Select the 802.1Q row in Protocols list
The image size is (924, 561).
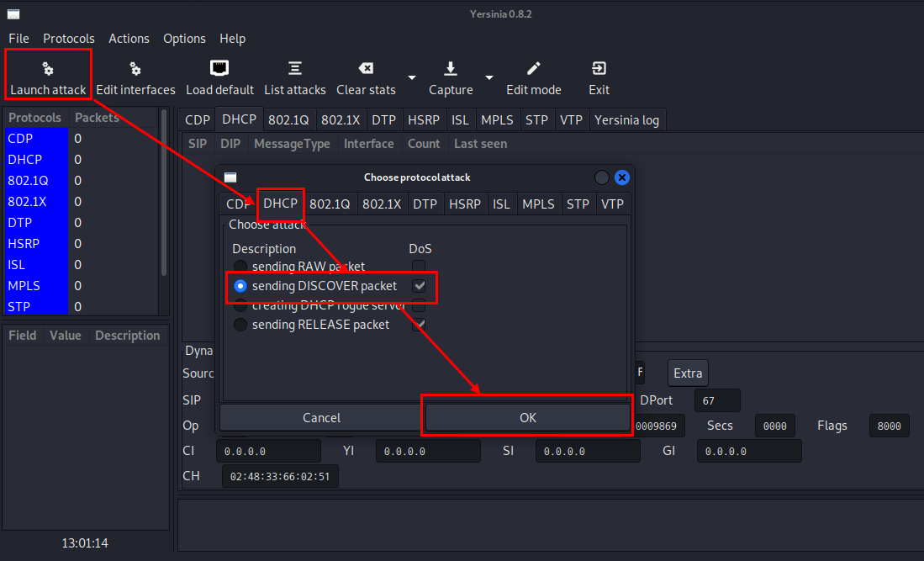(x=82, y=181)
